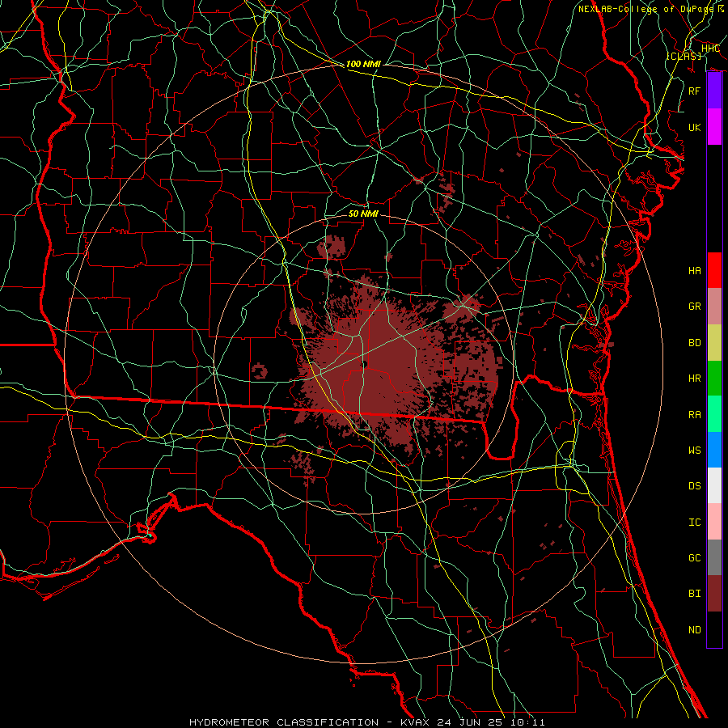728x728 pixels.
Task: Click the HYDROMETEOR CLASSIFICATION title text
Action: pos(284,722)
